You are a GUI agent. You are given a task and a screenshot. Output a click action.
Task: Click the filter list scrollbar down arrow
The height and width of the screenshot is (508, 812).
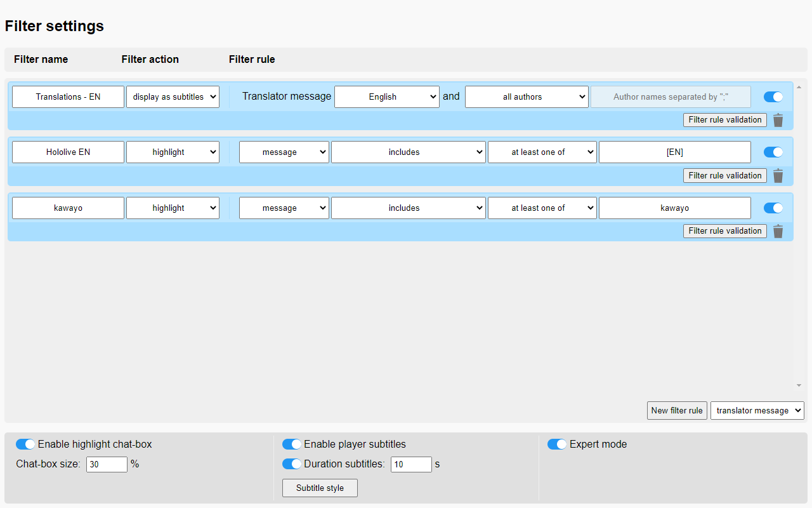pyautogui.click(x=799, y=385)
